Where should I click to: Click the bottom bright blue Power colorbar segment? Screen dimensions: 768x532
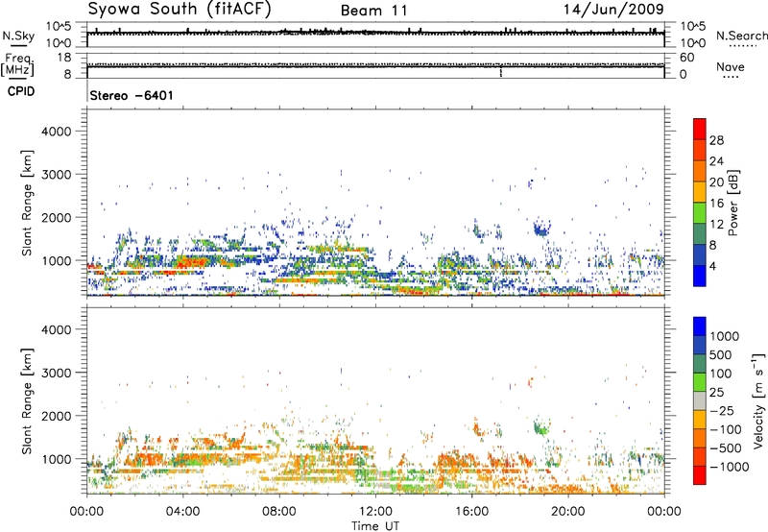point(700,276)
